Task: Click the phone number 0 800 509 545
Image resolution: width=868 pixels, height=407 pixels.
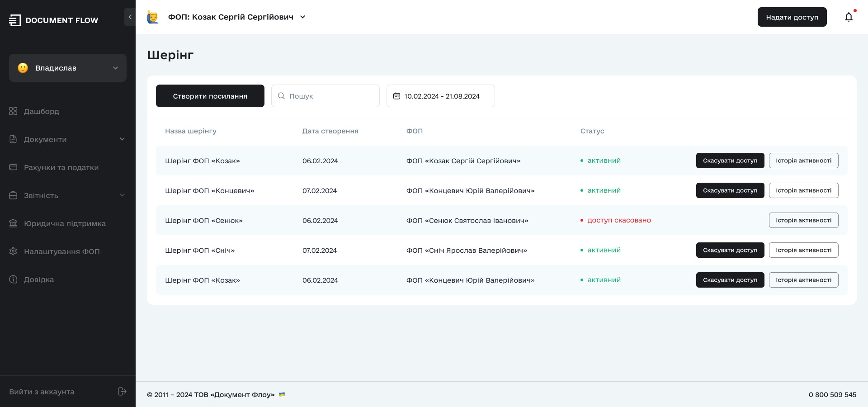Action: (x=833, y=394)
